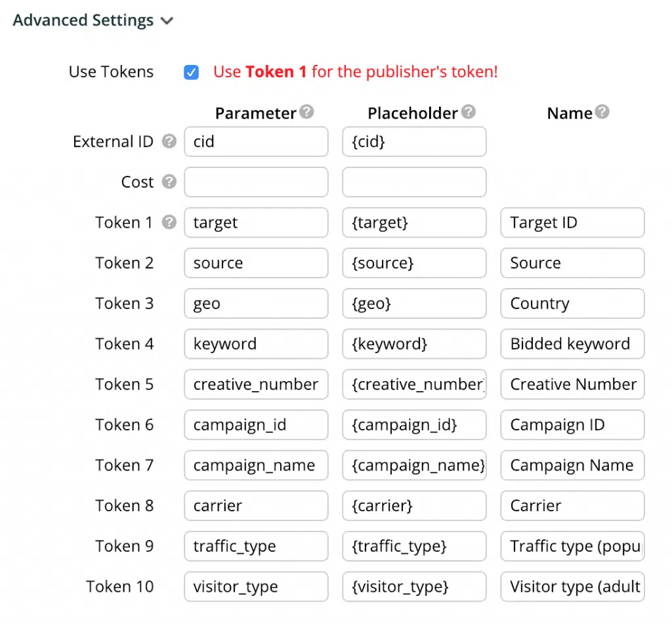Click the 'Bidded keyword' name field
This screenshot has height=624, width=672.
[x=572, y=344]
